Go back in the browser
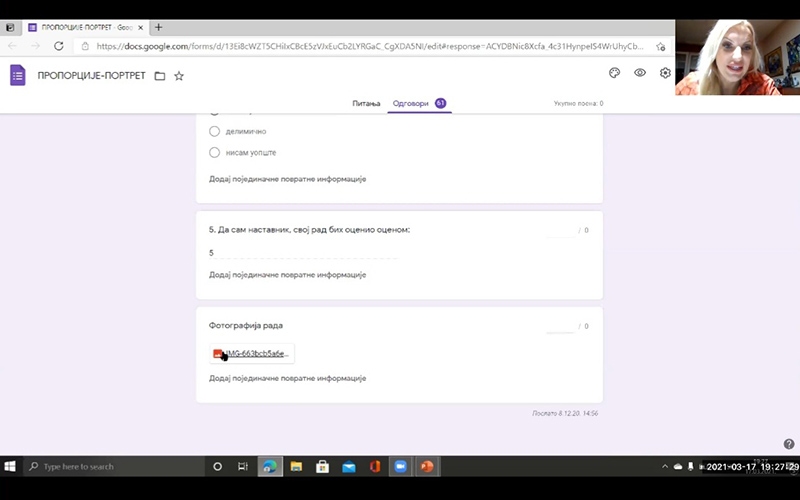This screenshot has width=800, height=500. 12,46
